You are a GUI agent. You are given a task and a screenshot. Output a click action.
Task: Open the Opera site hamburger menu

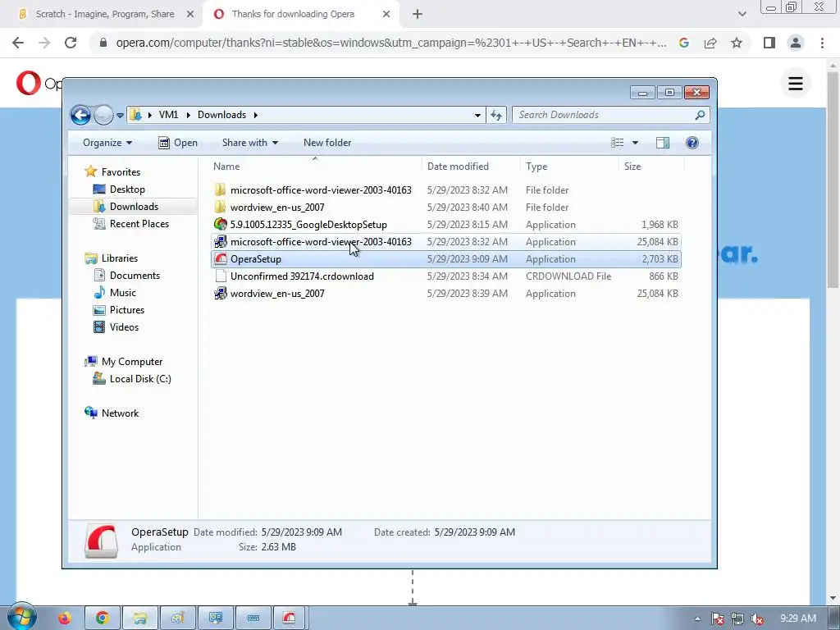pyautogui.click(x=796, y=83)
